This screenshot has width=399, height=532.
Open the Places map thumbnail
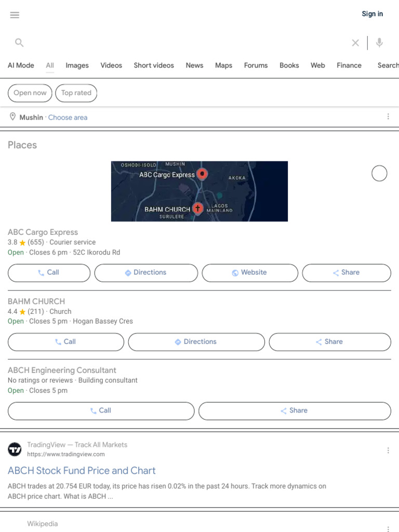[x=199, y=191]
